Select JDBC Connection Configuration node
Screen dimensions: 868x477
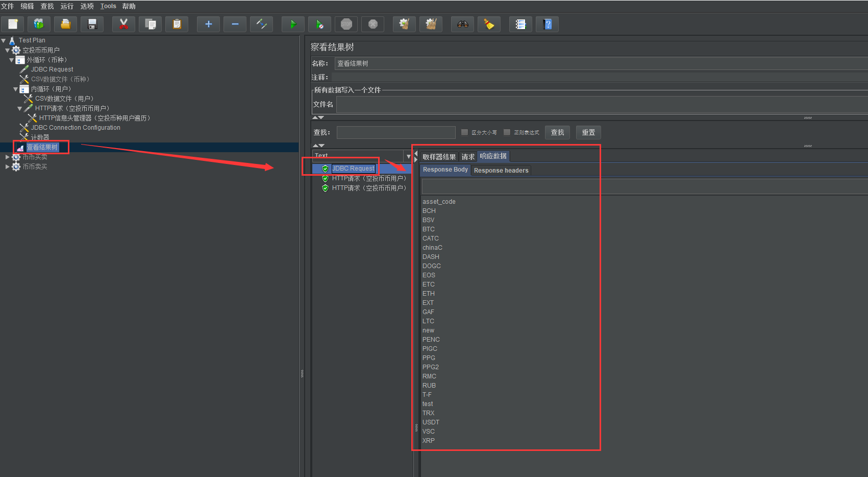click(76, 128)
